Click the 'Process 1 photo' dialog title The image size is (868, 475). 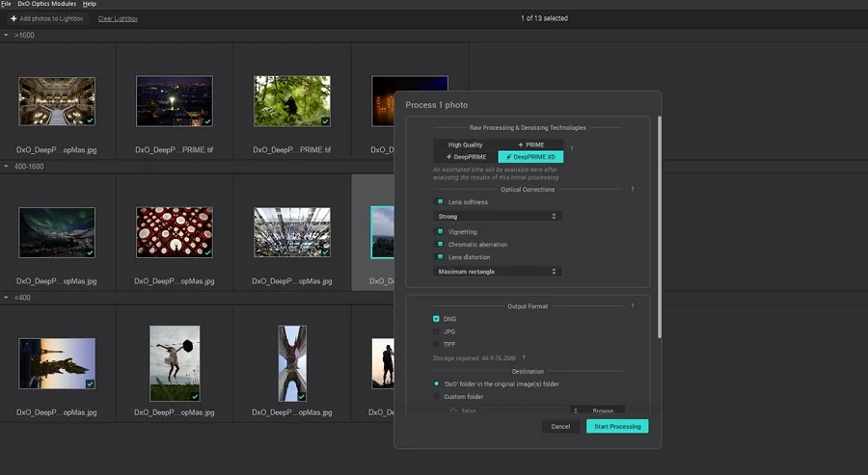point(436,105)
